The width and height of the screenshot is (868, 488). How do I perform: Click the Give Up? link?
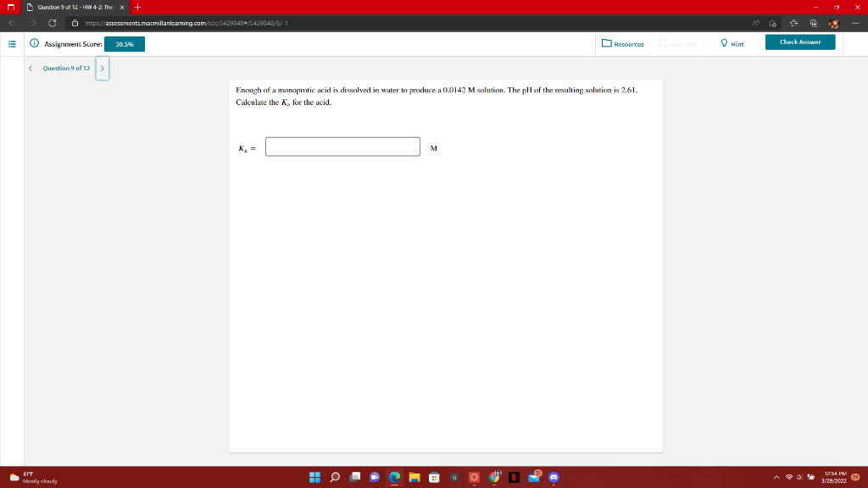(679, 44)
